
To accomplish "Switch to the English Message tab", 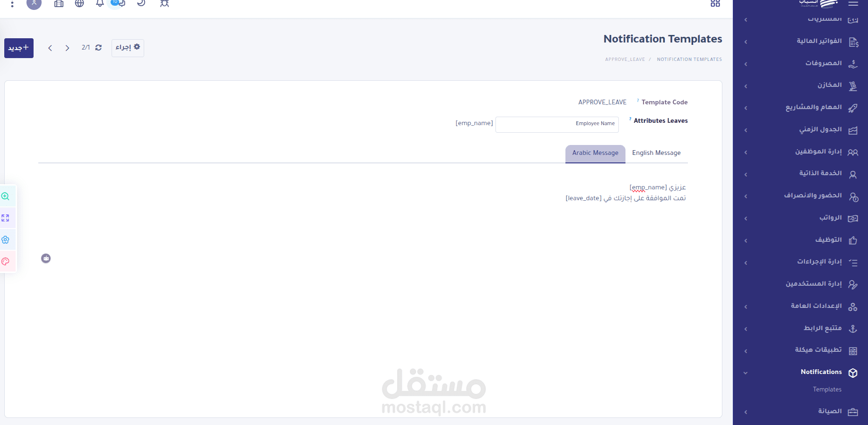I will pyautogui.click(x=656, y=153).
